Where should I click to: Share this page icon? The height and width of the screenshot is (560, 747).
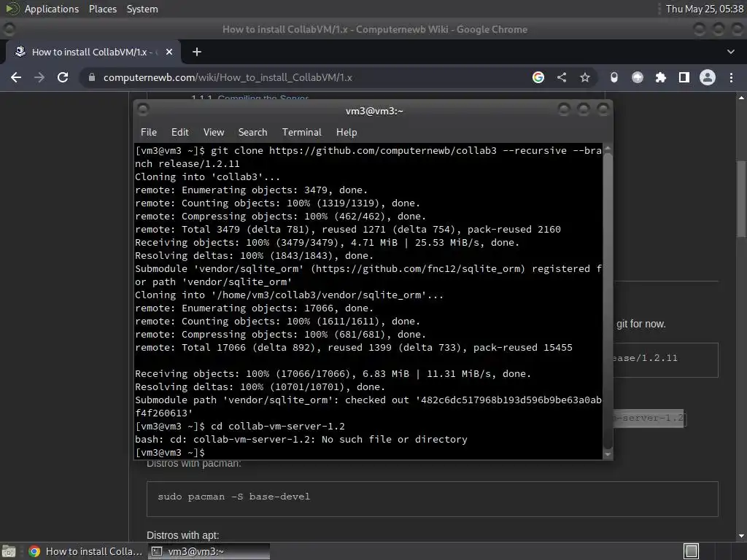point(562,77)
